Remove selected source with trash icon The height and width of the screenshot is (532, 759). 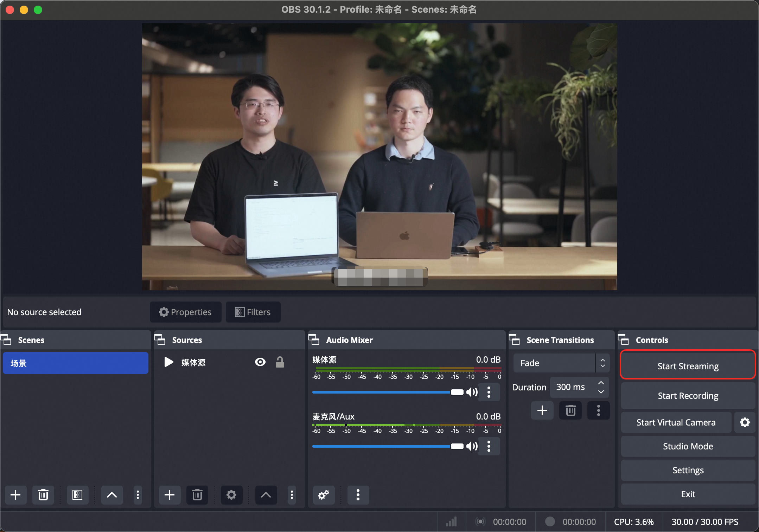tap(197, 495)
